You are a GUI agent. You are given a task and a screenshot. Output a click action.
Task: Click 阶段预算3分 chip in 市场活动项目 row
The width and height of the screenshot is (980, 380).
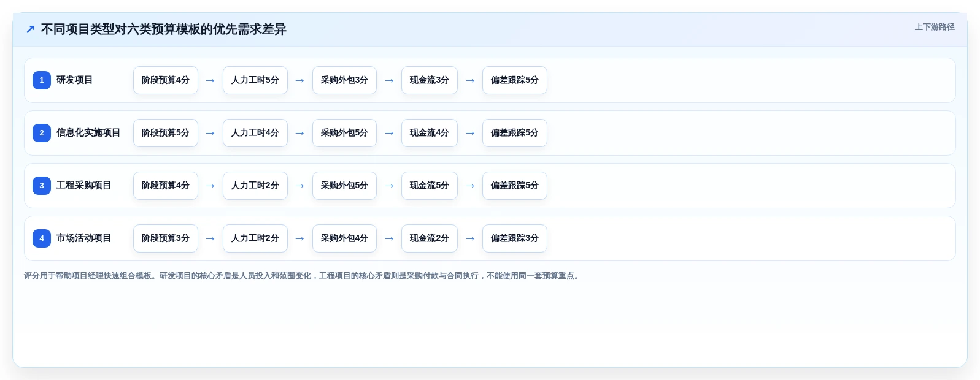tap(166, 238)
